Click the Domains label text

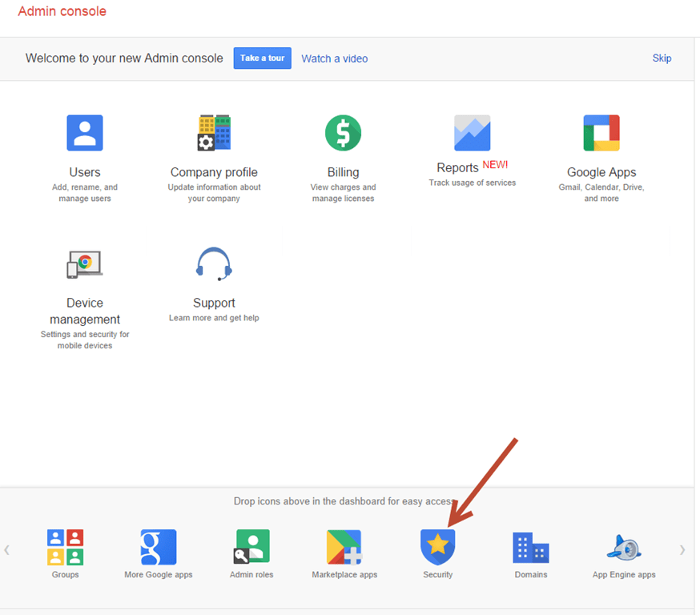[531, 574]
